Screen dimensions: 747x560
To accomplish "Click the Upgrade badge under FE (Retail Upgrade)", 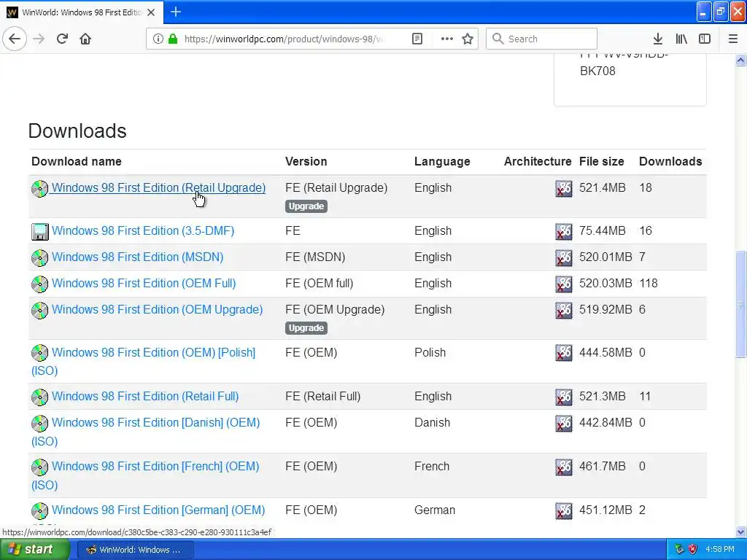I will (x=306, y=206).
